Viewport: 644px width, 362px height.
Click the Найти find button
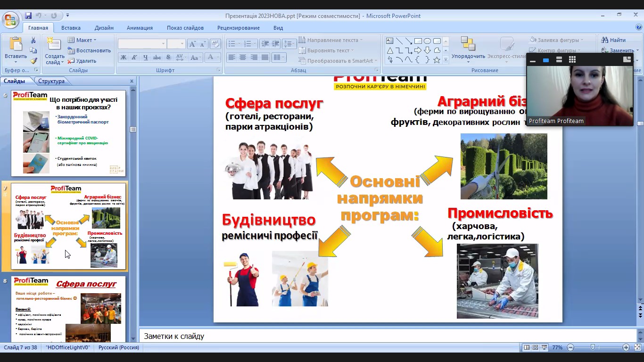pos(613,40)
